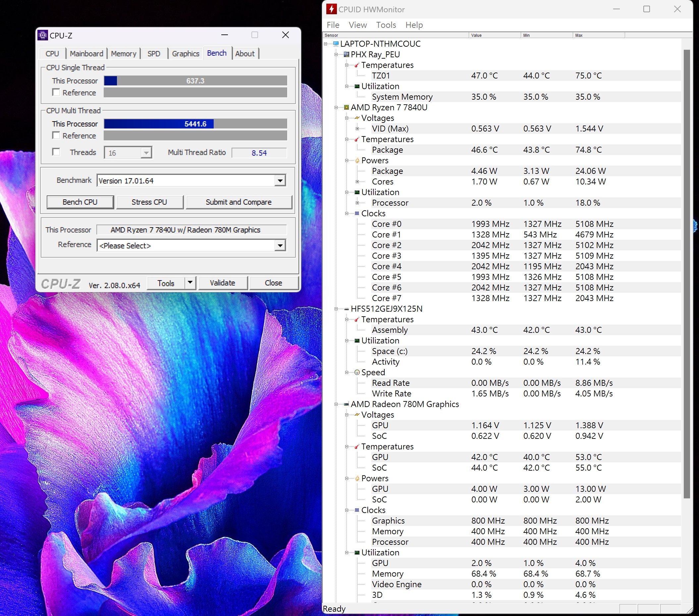Click the AMD Ryzen 7 7840U chip icon
Image resolution: width=699 pixels, height=616 pixels.
point(347,107)
